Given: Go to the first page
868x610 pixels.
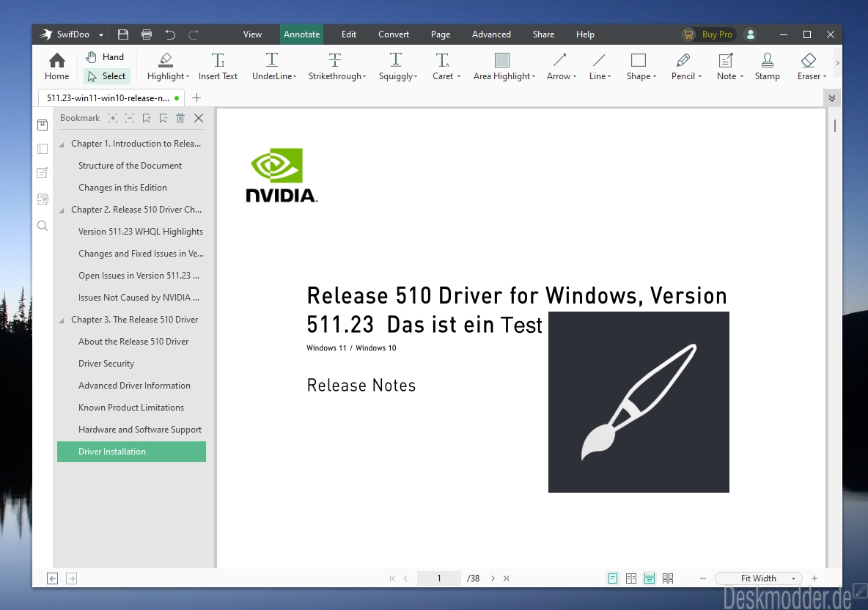Looking at the screenshot, I should (392, 578).
